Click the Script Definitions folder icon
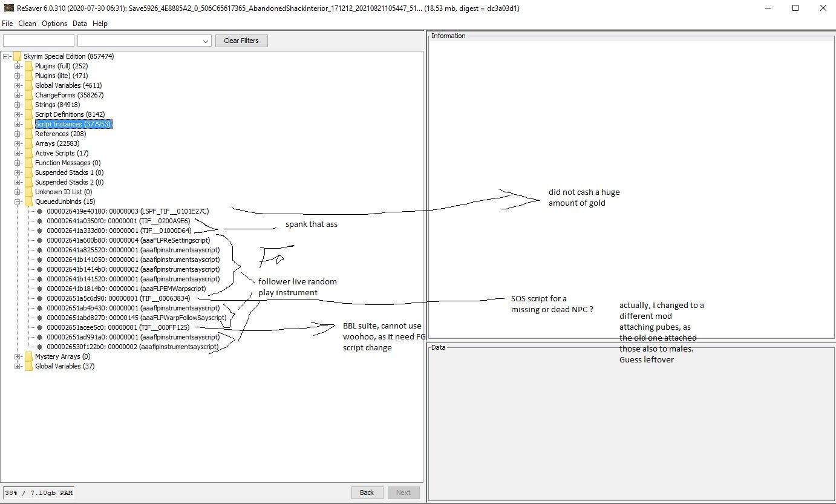This screenshot has width=836, height=504. [28, 114]
